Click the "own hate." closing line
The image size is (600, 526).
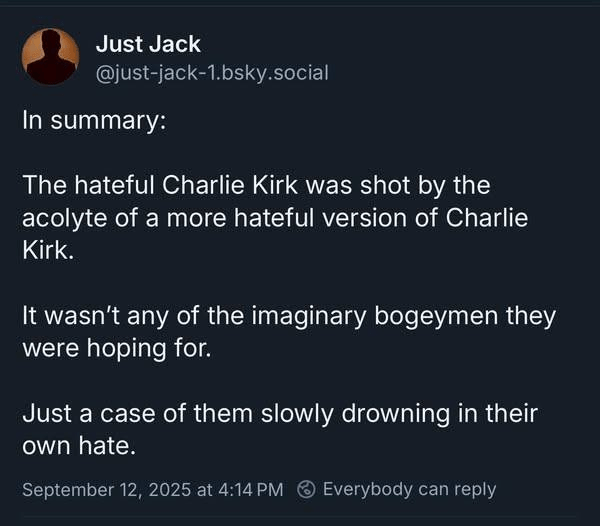(x=78, y=446)
